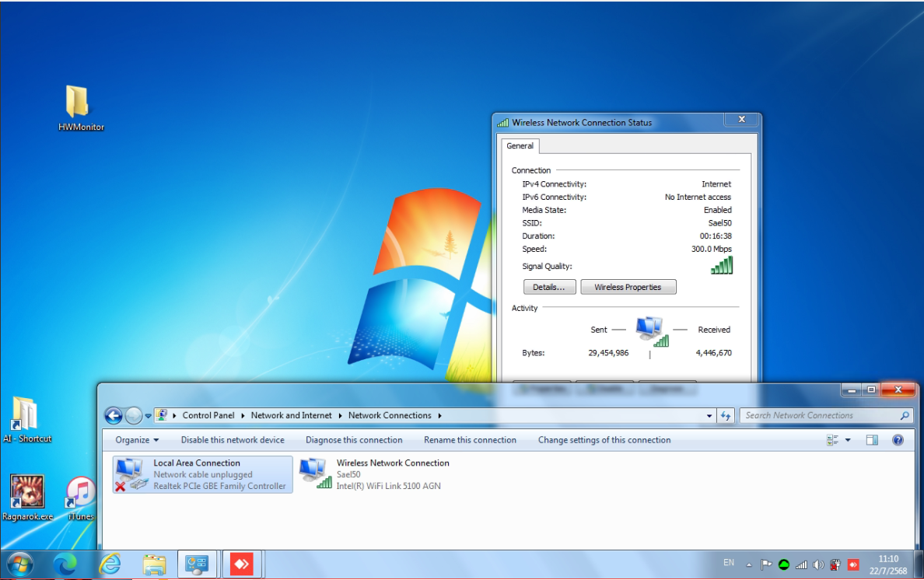924x580 pixels.
Task: Open Wireless Properties
Action: pos(628,288)
